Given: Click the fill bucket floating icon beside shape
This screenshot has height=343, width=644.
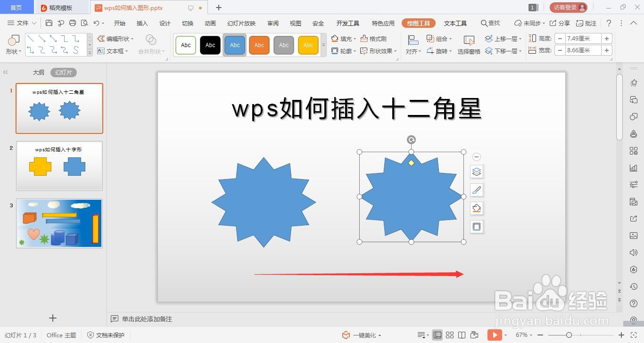Looking at the screenshot, I should pos(477,208).
